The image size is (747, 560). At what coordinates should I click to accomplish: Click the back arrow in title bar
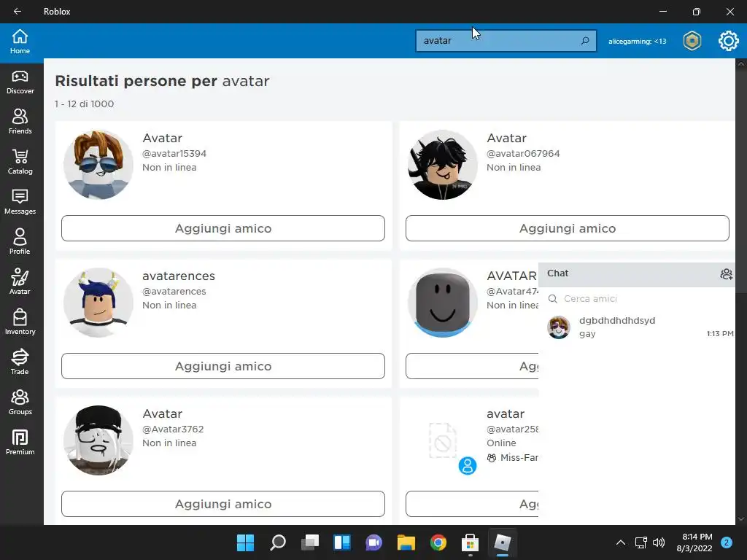[x=18, y=12]
